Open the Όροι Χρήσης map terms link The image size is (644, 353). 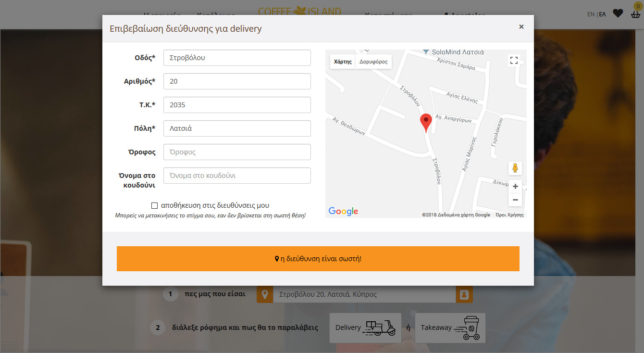(509, 215)
